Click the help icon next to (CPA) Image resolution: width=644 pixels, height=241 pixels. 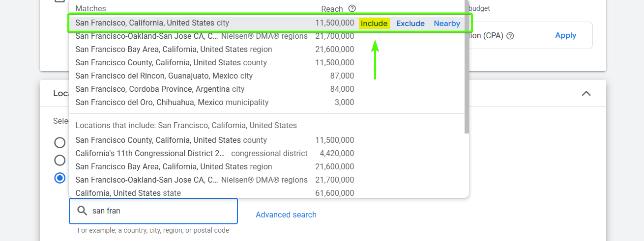pos(510,36)
